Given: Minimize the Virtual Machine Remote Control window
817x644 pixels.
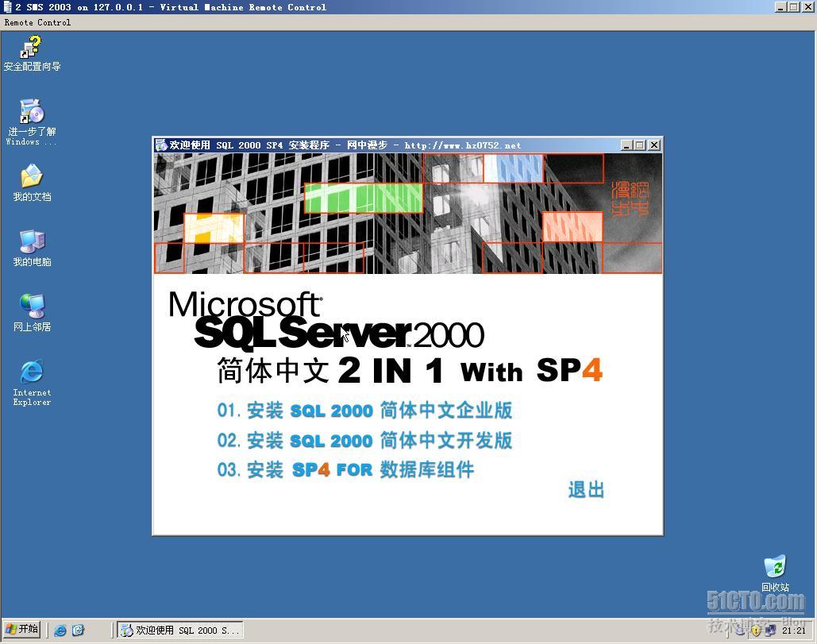Looking at the screenshot, I should (780, 7).
